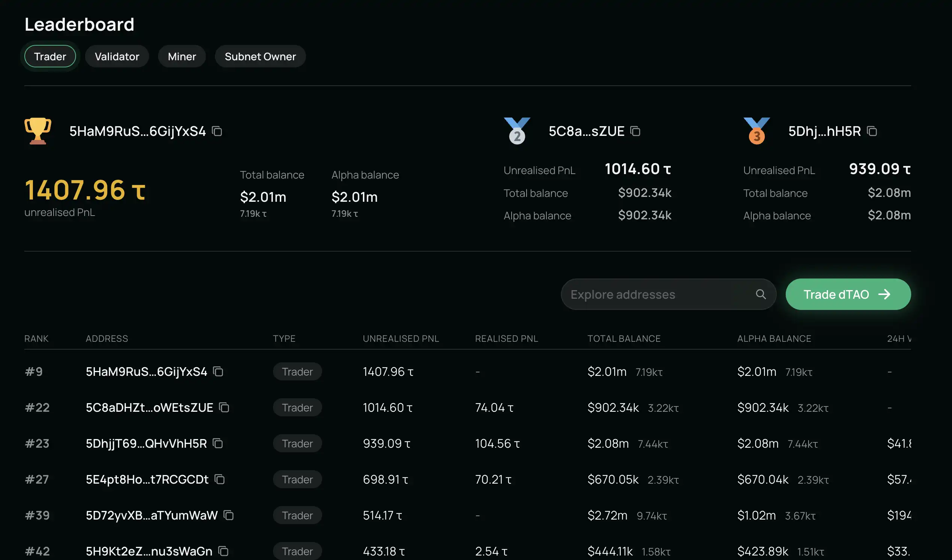Copy address in rank #27 row
952x560 pixels.
pyautogui.click(x=219, y=479)
